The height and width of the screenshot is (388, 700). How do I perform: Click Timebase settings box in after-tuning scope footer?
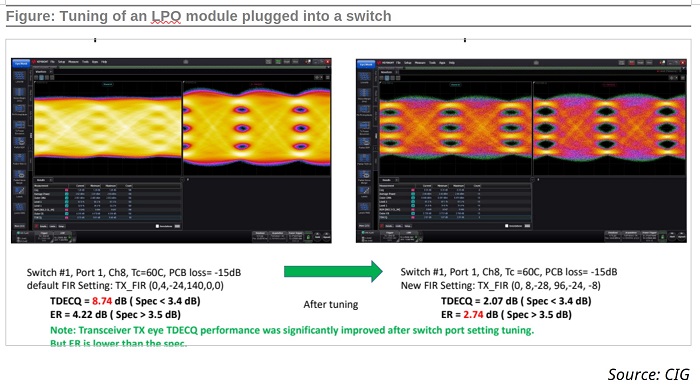[x=613, y=236]
